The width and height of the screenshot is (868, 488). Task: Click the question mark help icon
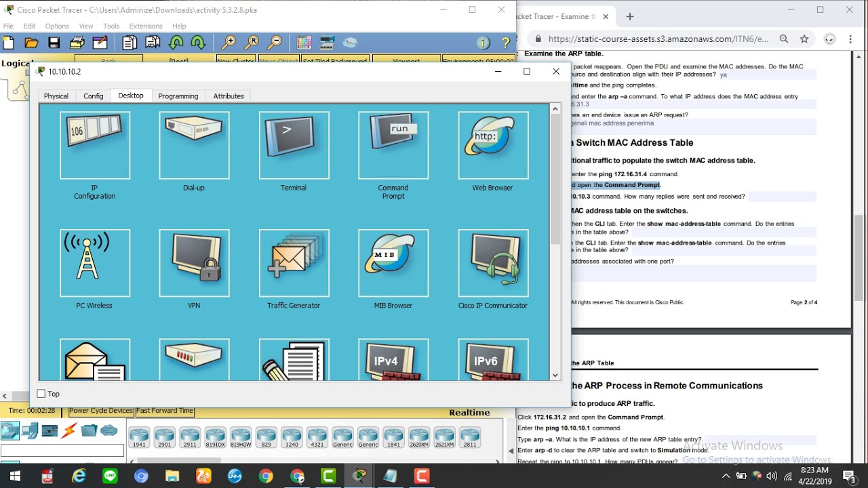pos(505,43)
